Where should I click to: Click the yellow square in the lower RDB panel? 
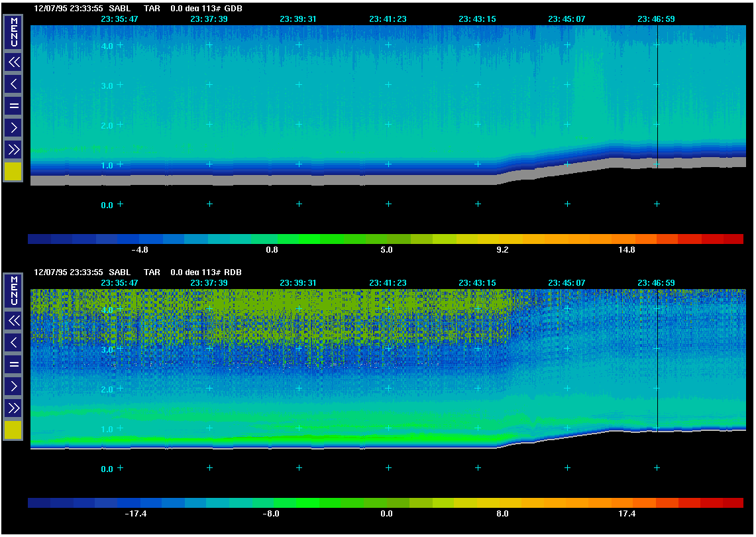tap(13, 430)
